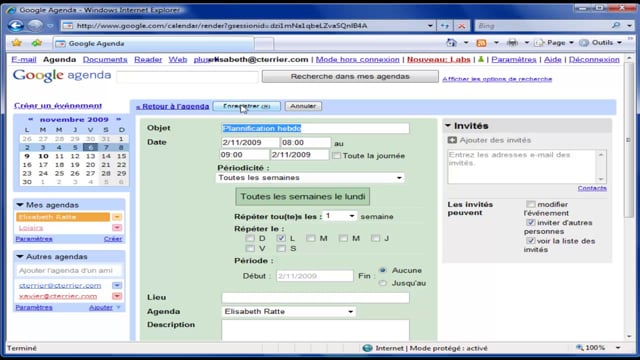Tick the J (jeudi) repeat checkbox

pyautogui.click(x=375, y=238)
